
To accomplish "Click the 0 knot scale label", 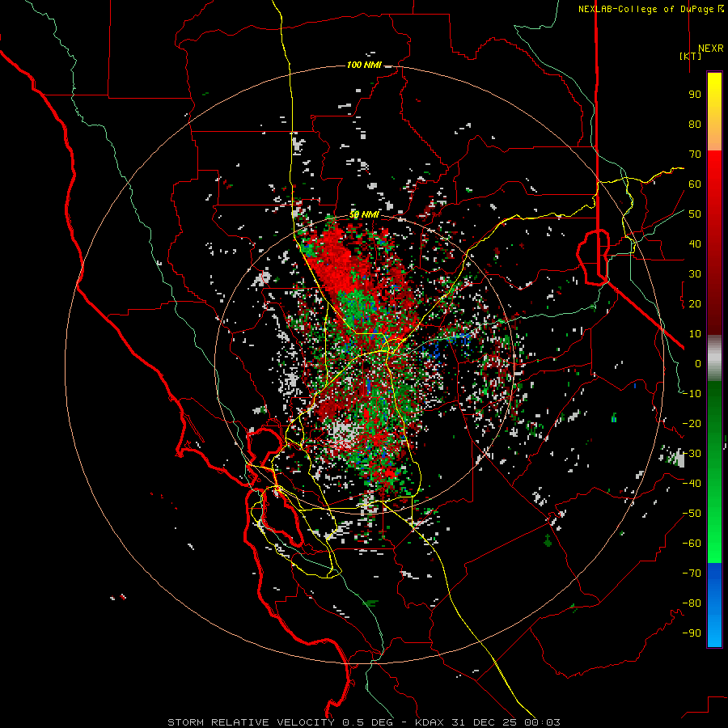I will pos(698,364).
